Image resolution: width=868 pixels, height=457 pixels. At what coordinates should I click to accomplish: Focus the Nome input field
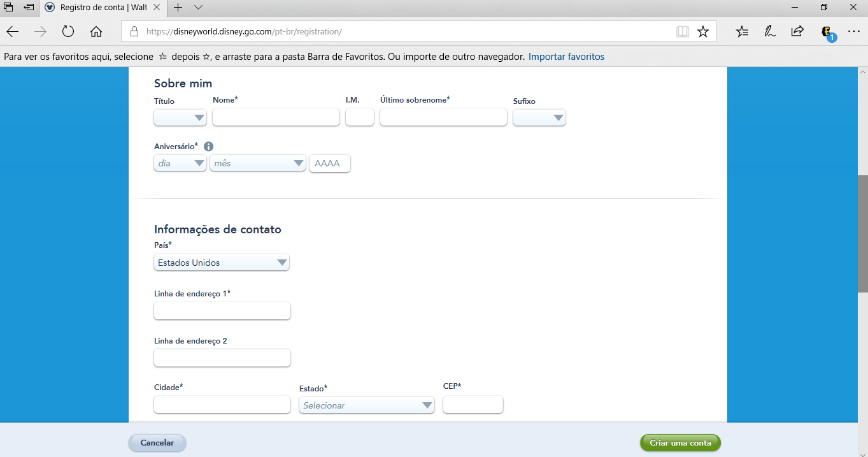(x=276, y=117)
